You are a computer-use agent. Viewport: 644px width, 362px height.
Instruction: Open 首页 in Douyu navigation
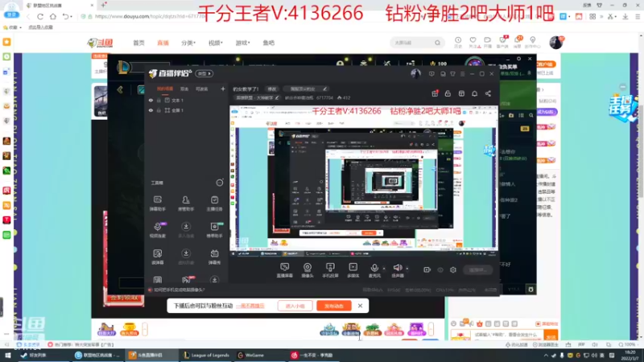coord(138,43)
